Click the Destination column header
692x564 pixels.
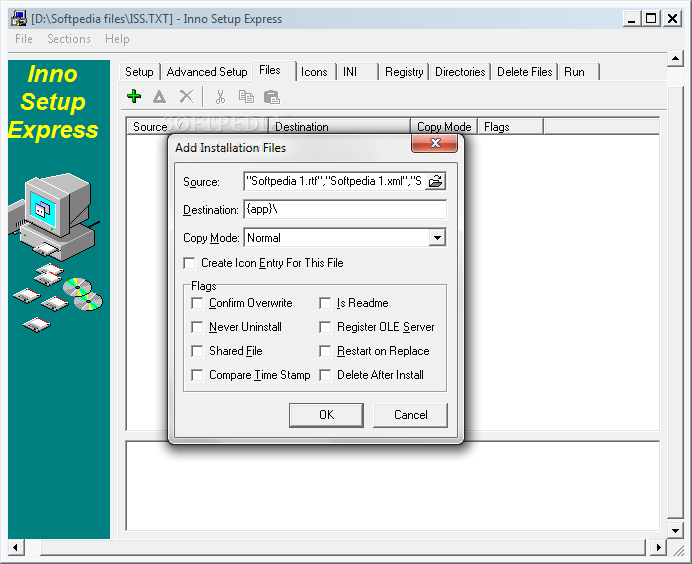pyautogui.click(x=339, y=127)
